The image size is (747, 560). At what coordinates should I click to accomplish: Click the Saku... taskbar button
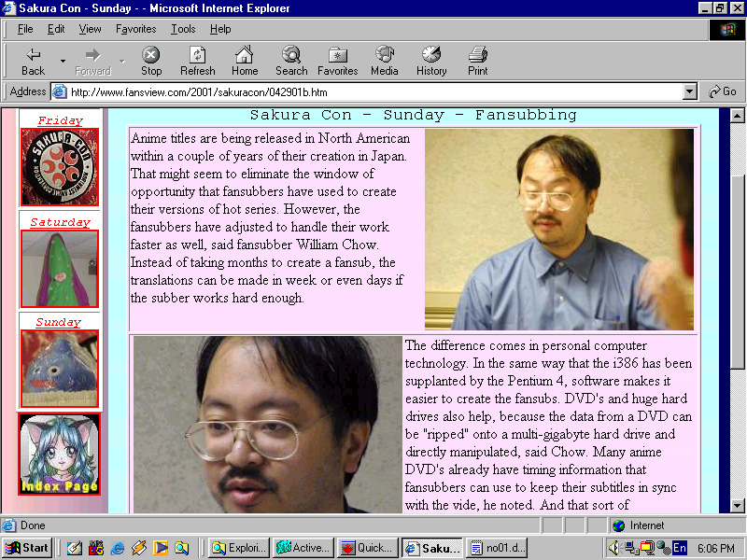tap(432, 548)
